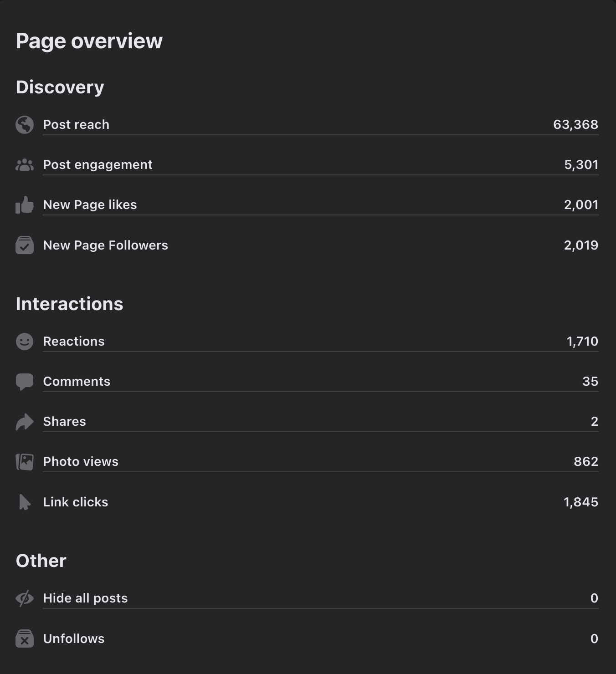The image size is (616, 674).
Task: Click the checkmark box icon for New Page Followers
Action: tap(25, 245)
